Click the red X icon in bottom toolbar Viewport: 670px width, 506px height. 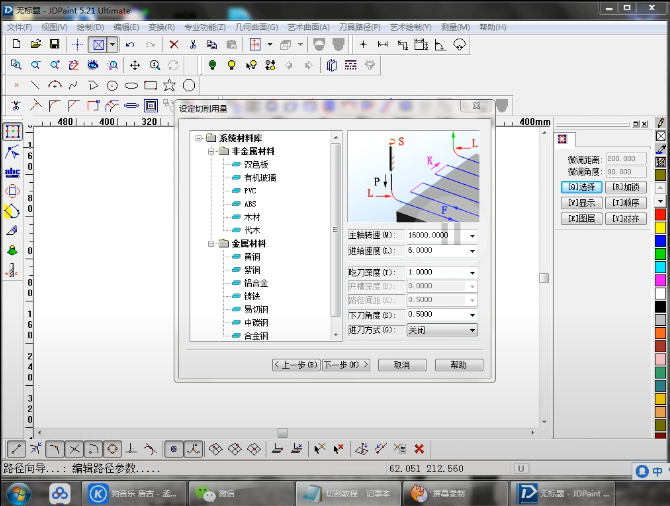coord(419,449)
